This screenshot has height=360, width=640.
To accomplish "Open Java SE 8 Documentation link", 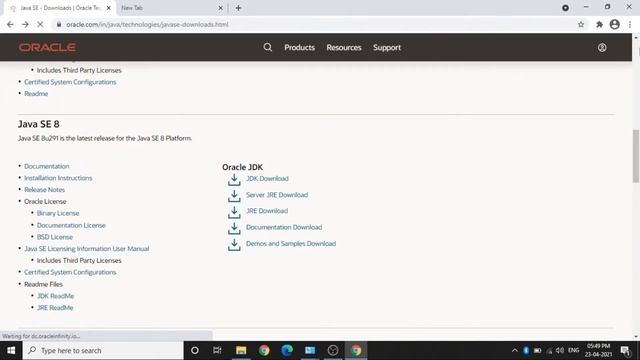I will pos(47,166).
